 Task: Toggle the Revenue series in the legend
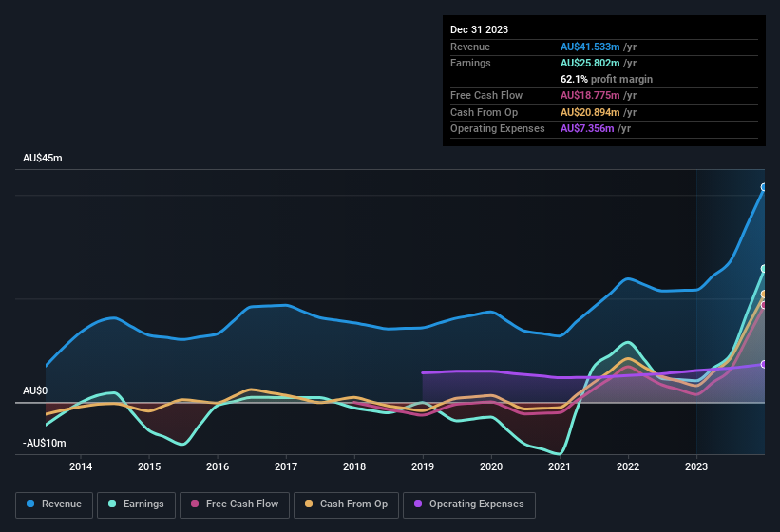click(54, 504)
